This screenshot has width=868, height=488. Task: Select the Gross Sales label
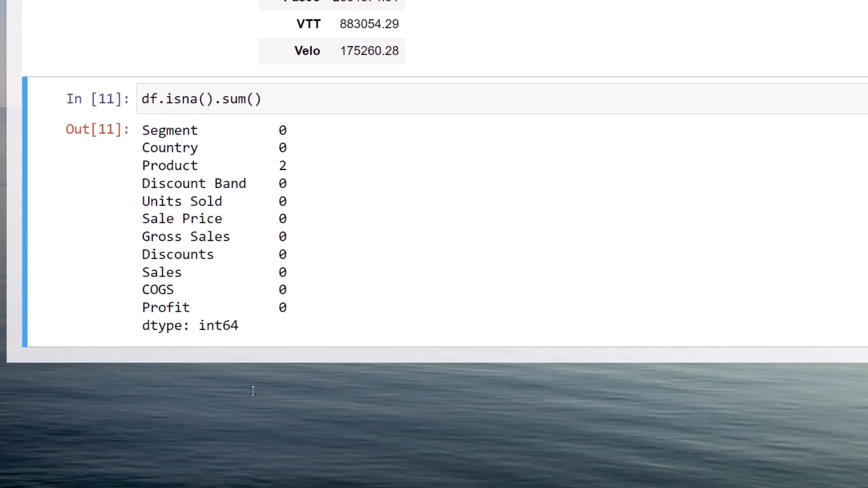[x=186, y=236]
